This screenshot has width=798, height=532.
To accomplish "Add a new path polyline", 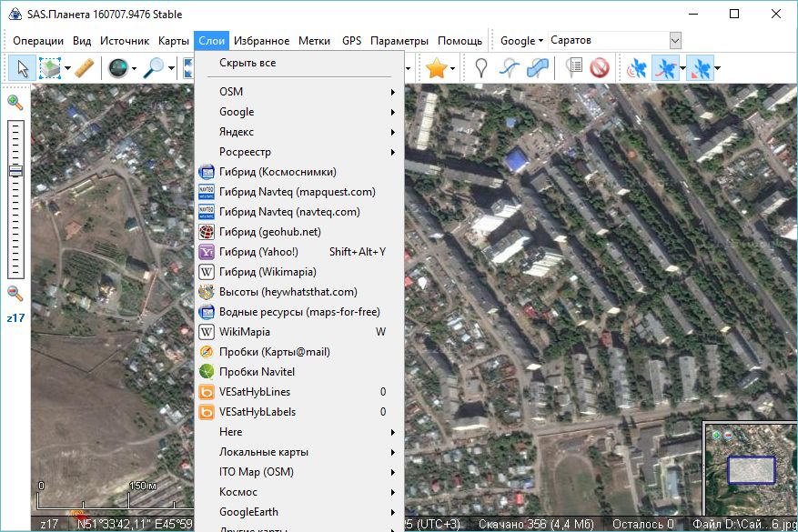I will (x=509, y=68).
